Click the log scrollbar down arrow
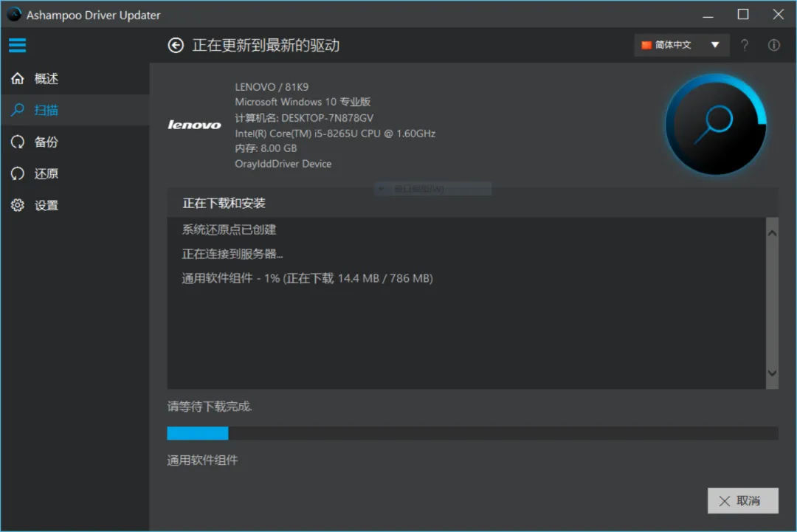797x532 pixels. click(772, 373)
